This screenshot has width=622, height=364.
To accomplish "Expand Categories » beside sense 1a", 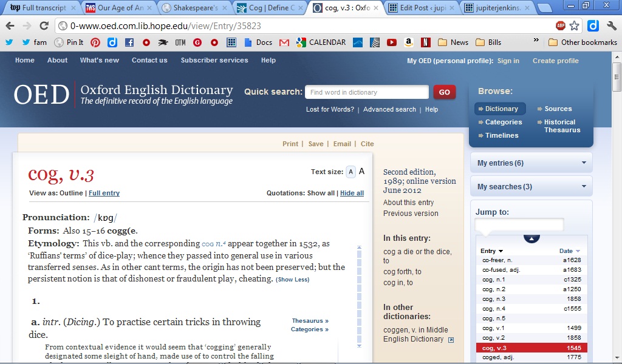I will tap(309, 329).
